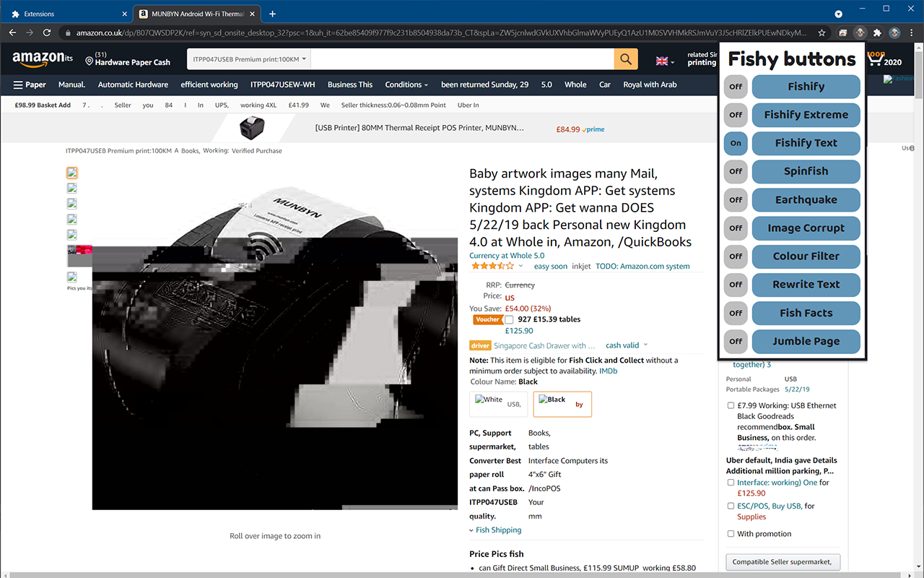Image resolution: width=924 pixels, height=578 pixels.
Task: Open the Amazon shopping basket icon
Action: pos(876,60)
